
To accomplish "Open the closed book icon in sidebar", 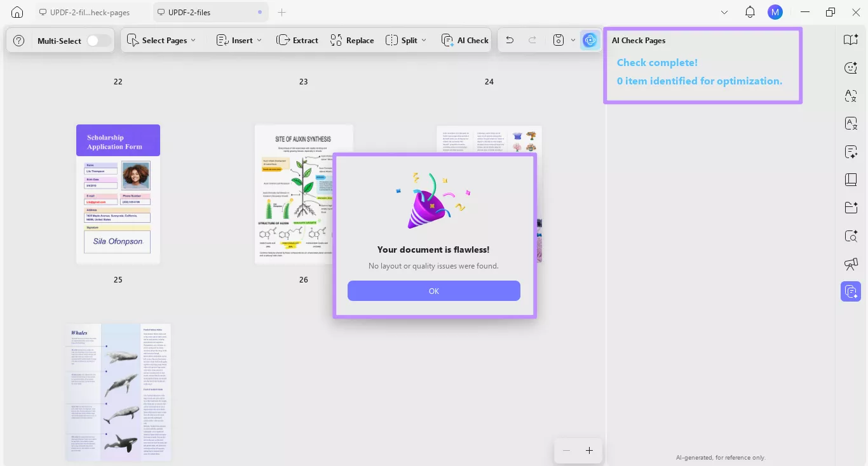I will tap(851, 180).
